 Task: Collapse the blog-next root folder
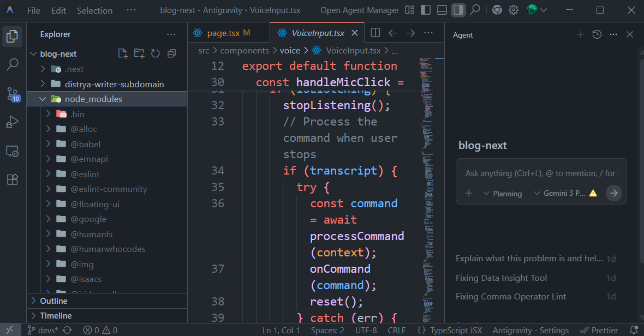pos(34,54)
